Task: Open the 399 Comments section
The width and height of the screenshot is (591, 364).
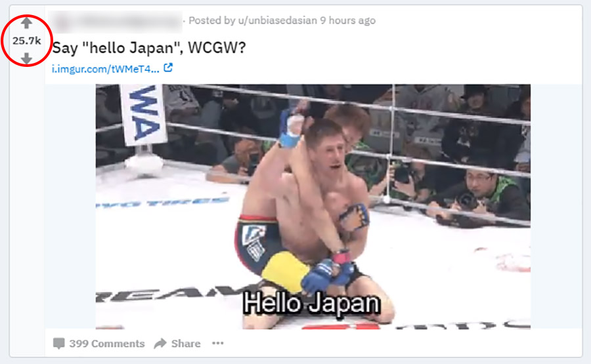Action: (98, 343)
